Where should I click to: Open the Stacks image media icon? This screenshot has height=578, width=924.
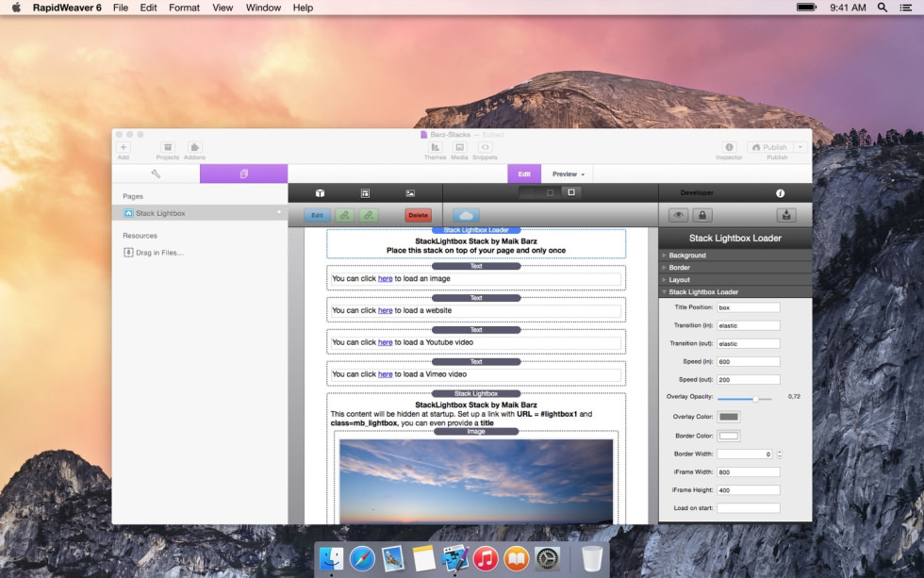[x=410, y=193]
